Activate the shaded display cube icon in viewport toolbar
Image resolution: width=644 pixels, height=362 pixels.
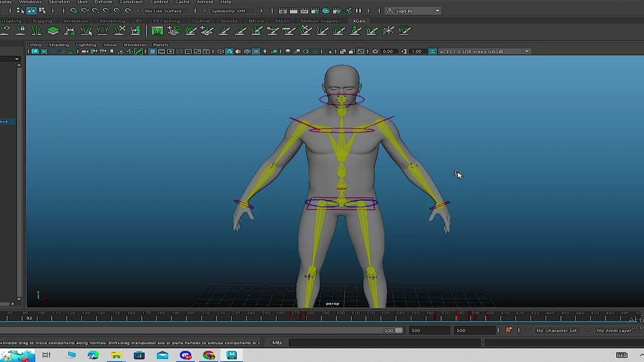click(230, 51)
